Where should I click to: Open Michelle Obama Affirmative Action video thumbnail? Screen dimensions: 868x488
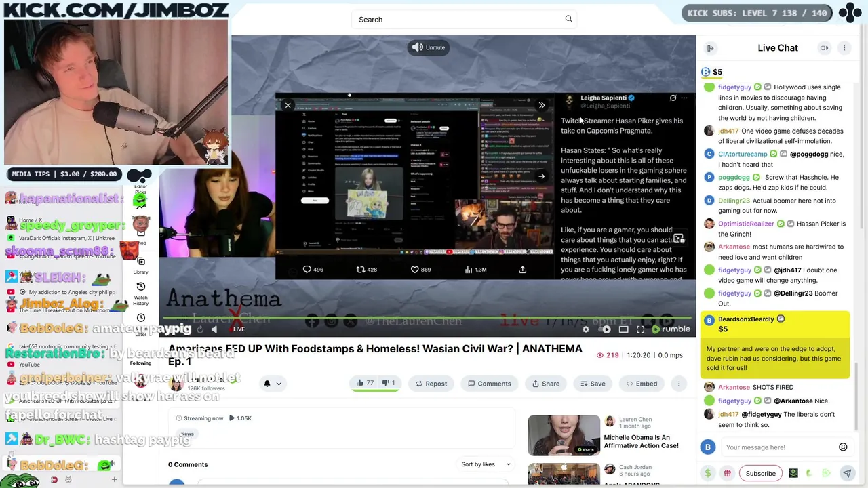[564, 435]
